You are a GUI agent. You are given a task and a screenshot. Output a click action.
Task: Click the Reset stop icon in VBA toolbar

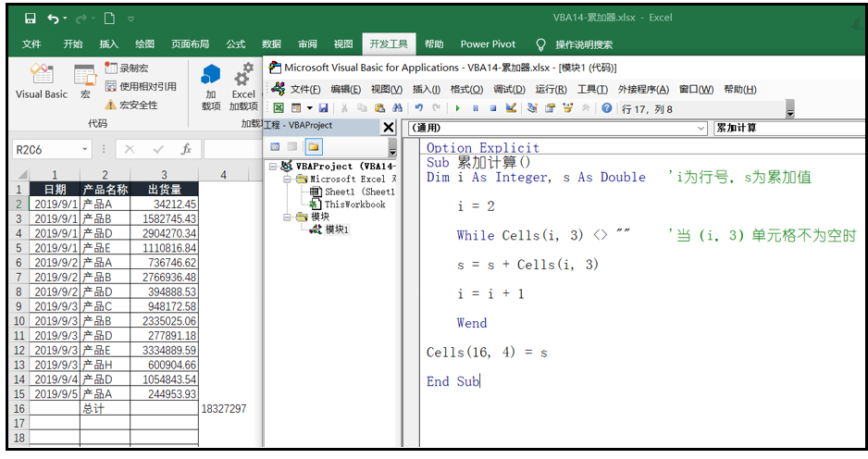coord(492,108)
